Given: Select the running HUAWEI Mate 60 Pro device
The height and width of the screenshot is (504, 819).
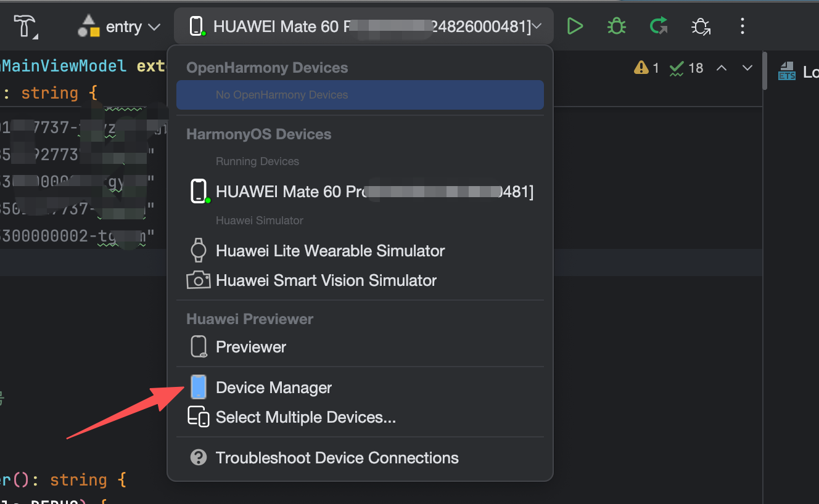Looking at the screenshot, I should tap(360, 192).
